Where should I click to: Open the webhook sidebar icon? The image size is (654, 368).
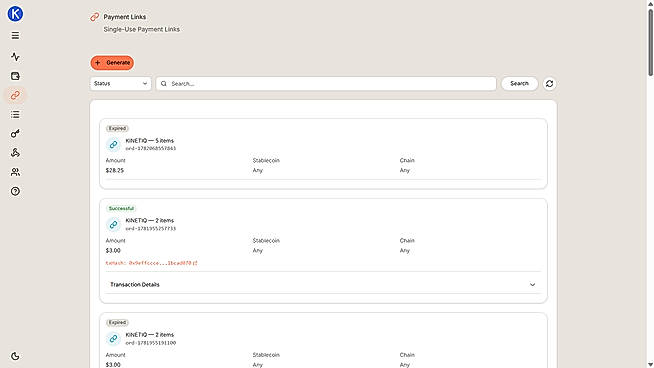coord(15,153)
